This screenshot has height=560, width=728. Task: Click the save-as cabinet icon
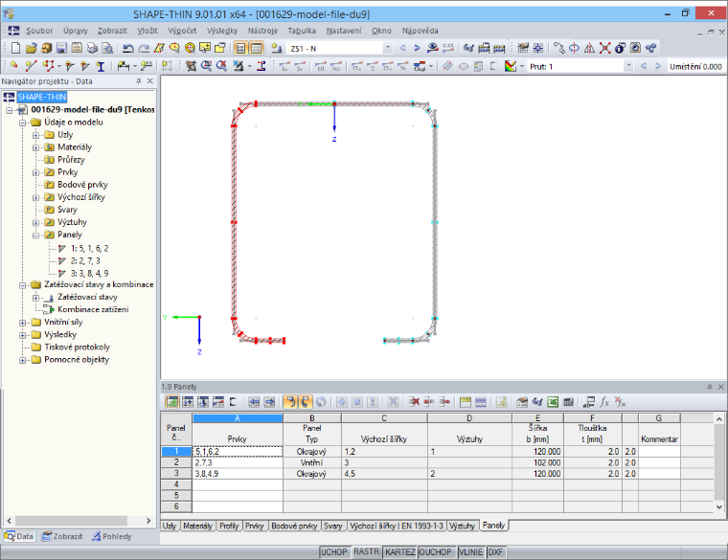46,48
